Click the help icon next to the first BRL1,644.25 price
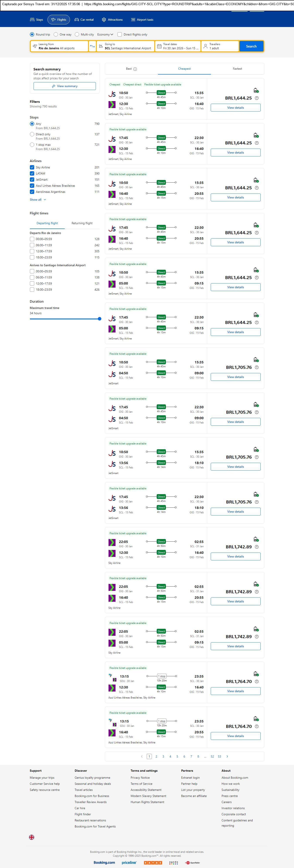Viewport: 294px width, 868px height. [257, 98]
